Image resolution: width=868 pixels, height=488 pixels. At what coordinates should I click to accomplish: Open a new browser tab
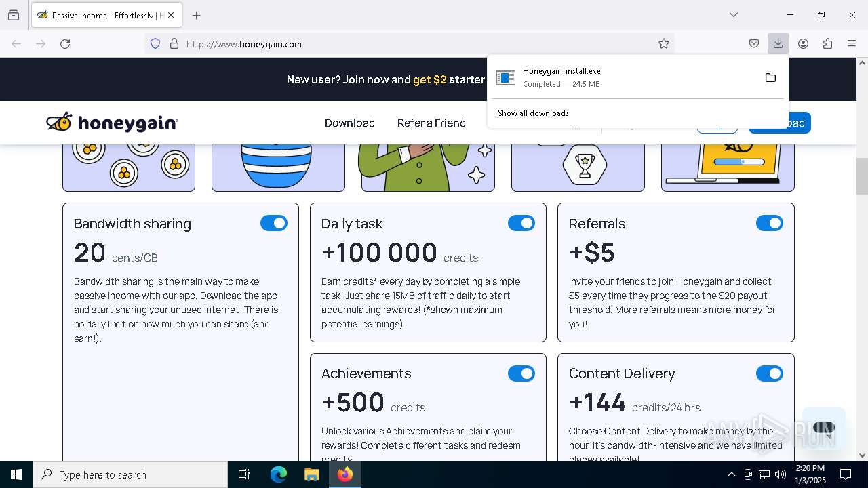pos(197,15)
